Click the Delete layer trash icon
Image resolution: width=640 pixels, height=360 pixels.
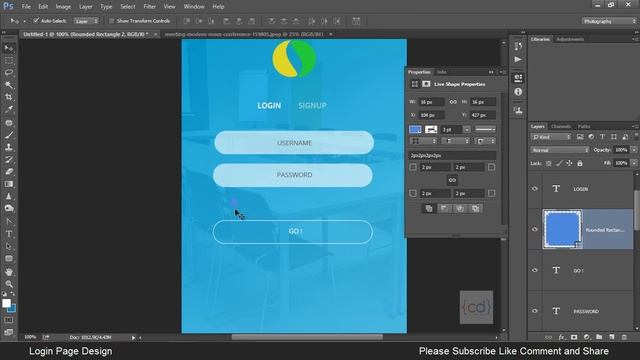pyautogui.click(x=624, y=337)
